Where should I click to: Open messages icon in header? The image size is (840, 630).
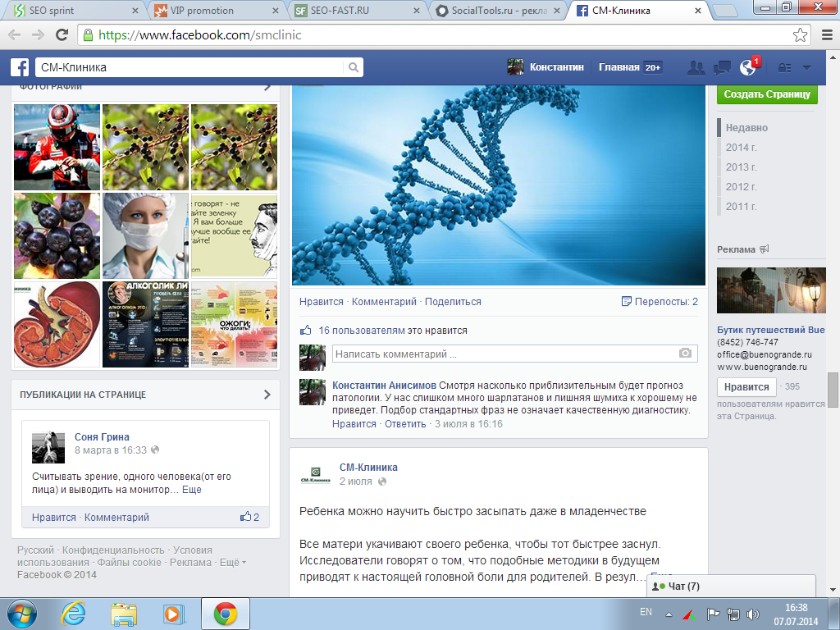click(722, 67)
